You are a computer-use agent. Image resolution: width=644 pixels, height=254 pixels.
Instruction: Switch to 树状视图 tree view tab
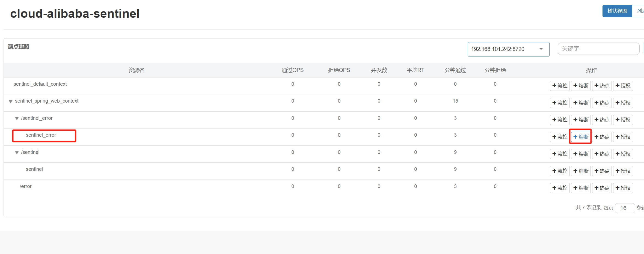[617, 11]
